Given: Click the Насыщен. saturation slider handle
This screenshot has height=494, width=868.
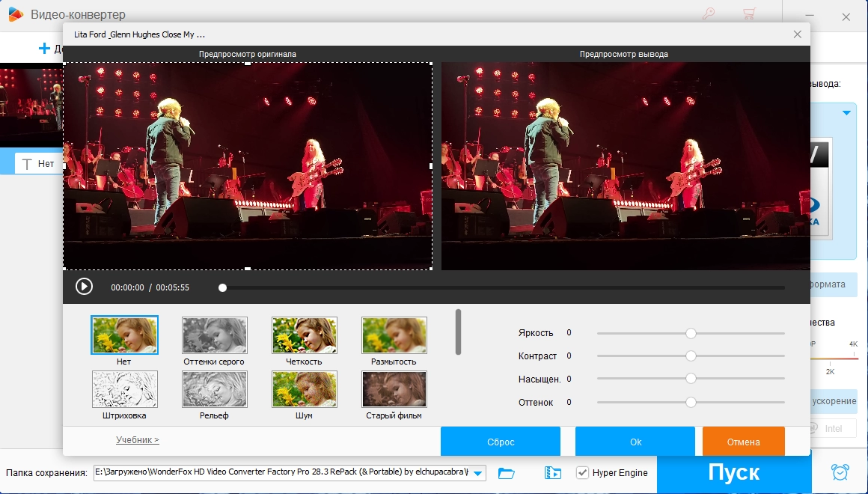Looking at the screenshot, I should [691, 379].
